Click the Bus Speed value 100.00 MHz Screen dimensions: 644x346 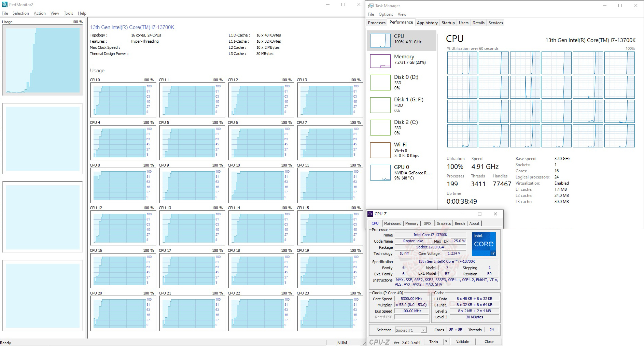point(411,311)
